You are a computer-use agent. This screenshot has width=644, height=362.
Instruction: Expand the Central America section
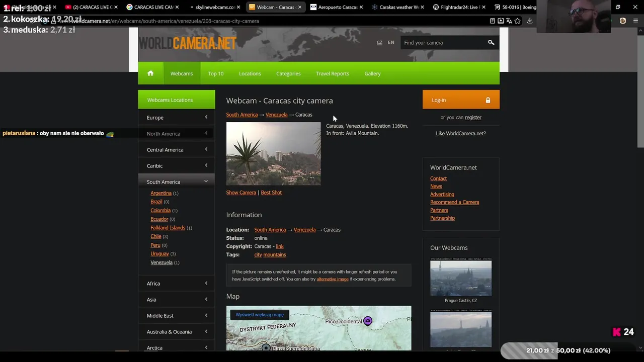[x=177, y=150]
